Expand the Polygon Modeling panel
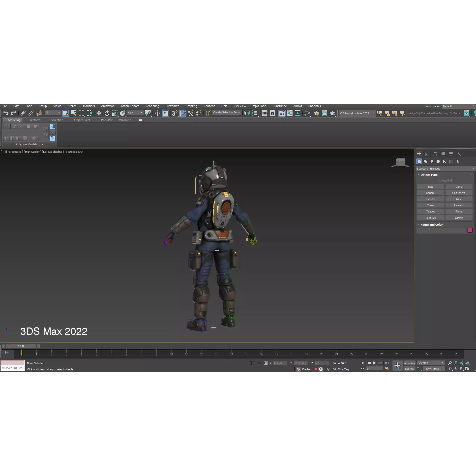Viewport: 476px width, 476px height. coord(30,144)
